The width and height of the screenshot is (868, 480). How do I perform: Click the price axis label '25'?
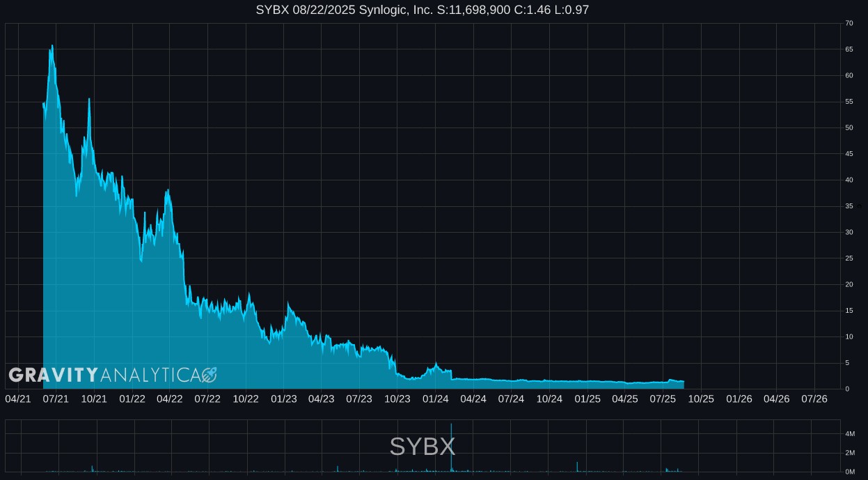click(x=849, y=258)
